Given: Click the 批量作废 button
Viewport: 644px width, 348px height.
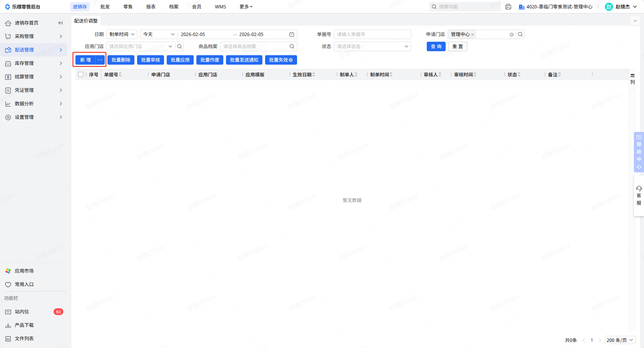Looking at the screenshot, I should click(210, 60).
